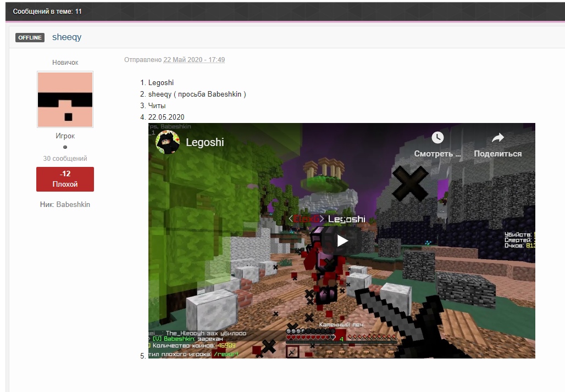Click the 'Новичок' rank label

(x=65, y=63)
